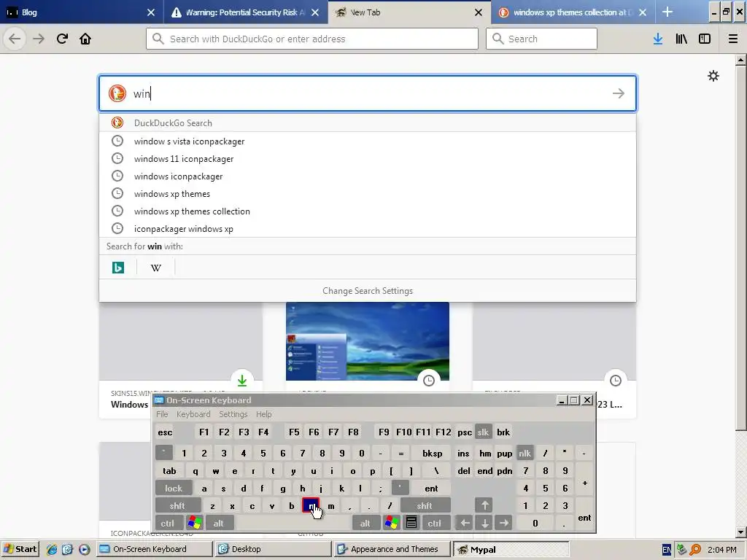This screenshot has width=747, height=560.
Task: Launch Internet Explorer from quick launch
Action: [x=52, y=549]
